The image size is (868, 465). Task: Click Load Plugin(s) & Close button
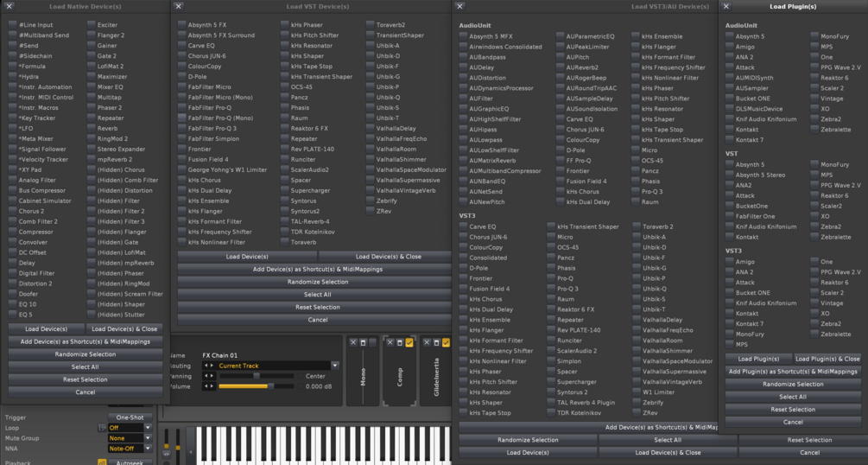pos(827,359)
